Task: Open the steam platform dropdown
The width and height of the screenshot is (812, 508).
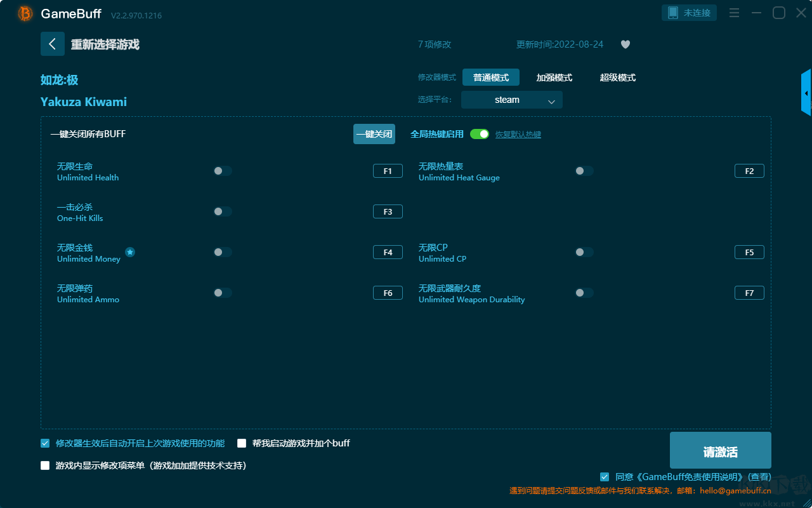Action: pyautogui.click(x=512, y=100)
